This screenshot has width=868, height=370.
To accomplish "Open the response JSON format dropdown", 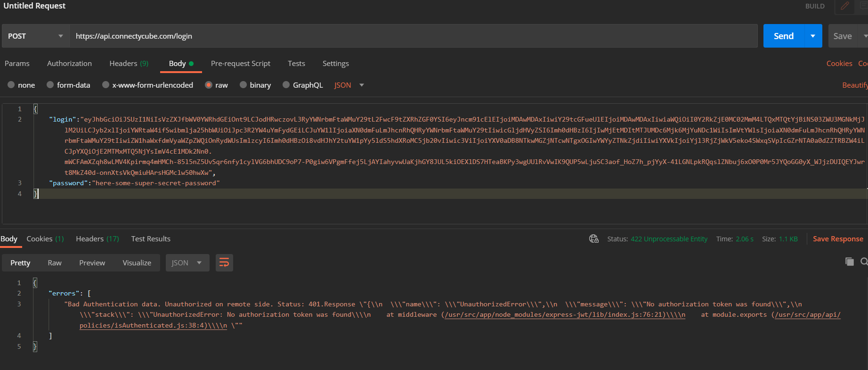I will 187,263.
